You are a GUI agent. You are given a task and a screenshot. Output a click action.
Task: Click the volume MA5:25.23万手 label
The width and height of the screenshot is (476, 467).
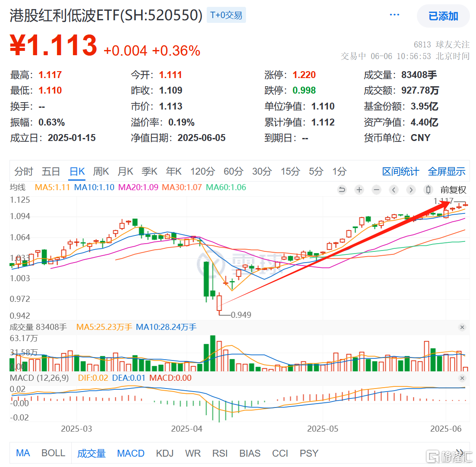[x=104, y=327]
